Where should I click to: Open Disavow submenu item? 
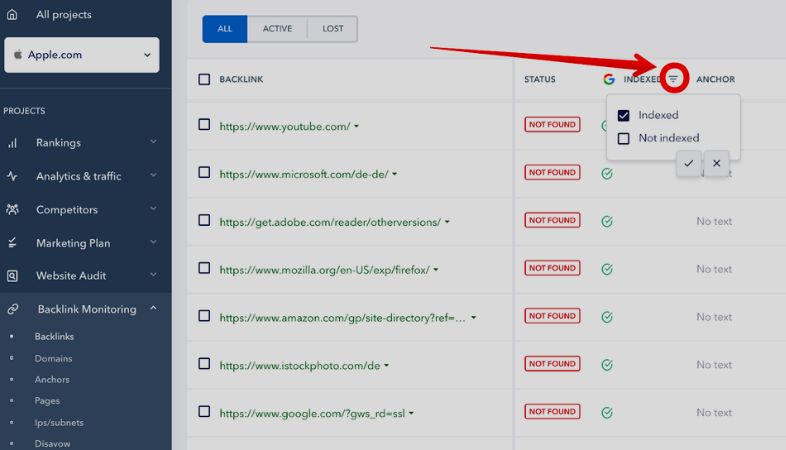[x=53, y=444]
